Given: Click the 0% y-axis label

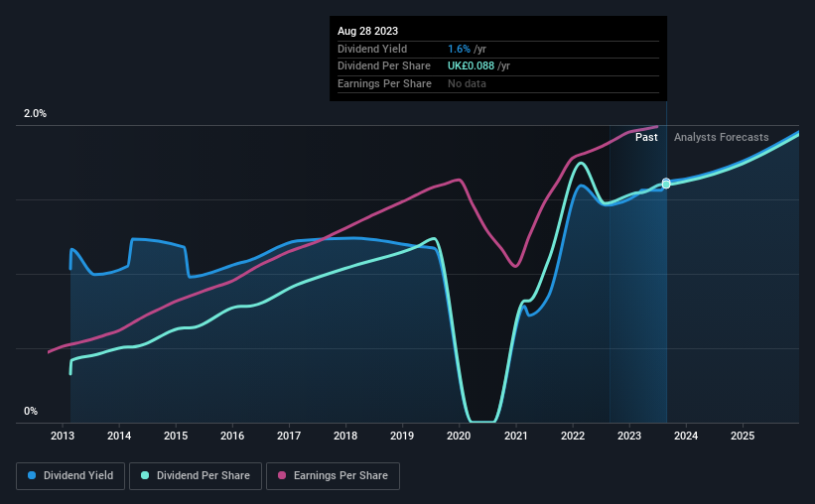Looking at the screenshot, I should tap(31, 411).
